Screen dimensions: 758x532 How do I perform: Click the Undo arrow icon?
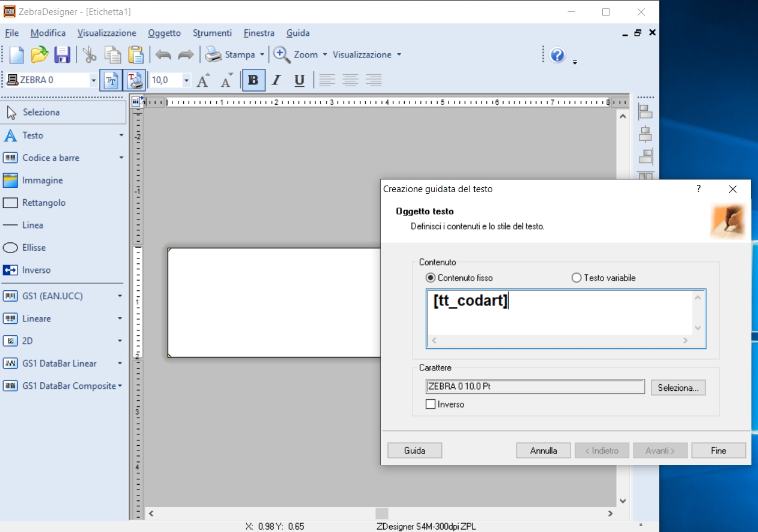(x=163, y=55)
